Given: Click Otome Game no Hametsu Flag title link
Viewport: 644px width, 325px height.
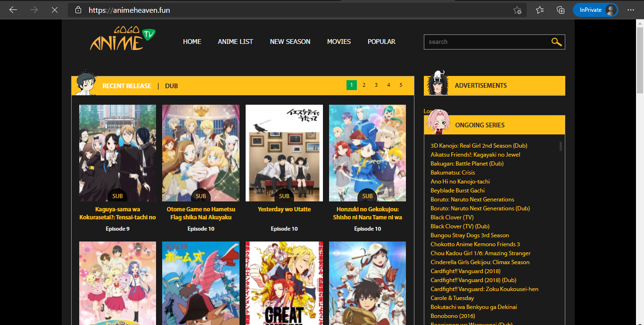Looking at the screenshot, I should tap(201, 213).
